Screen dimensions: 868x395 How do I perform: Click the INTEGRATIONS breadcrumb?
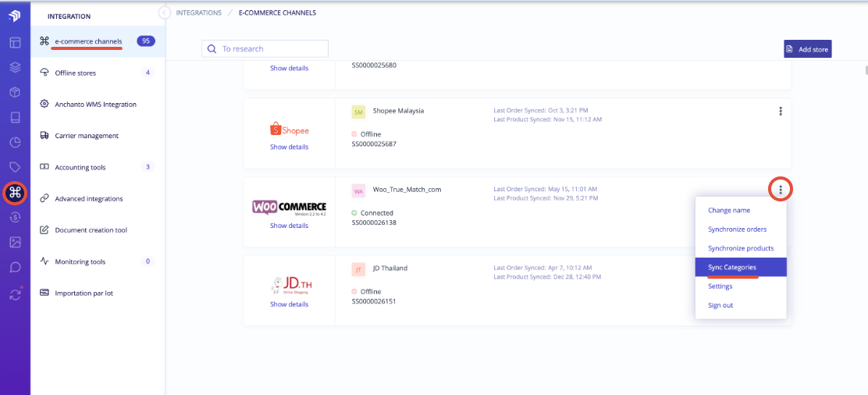199,12
